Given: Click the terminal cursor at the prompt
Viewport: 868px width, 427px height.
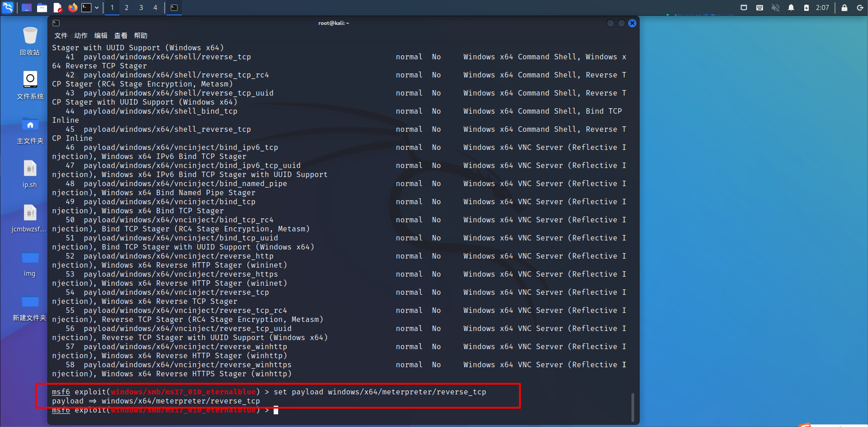Looking at the screenshot, I should click(x=276, y=410).
